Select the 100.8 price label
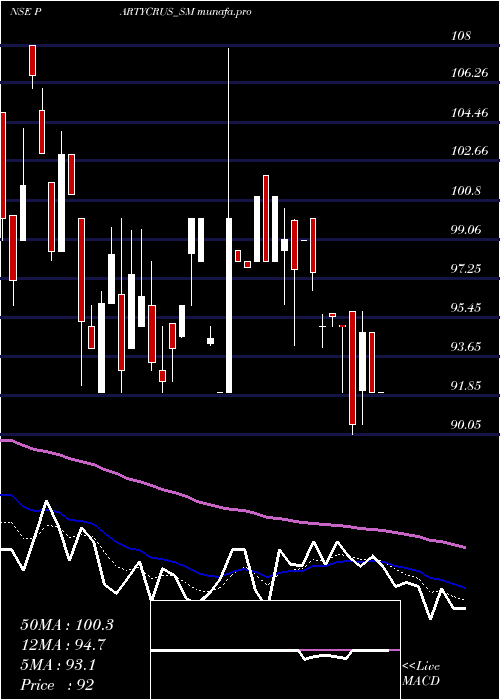This screenshot has height=700, width=500. [466, 191]
